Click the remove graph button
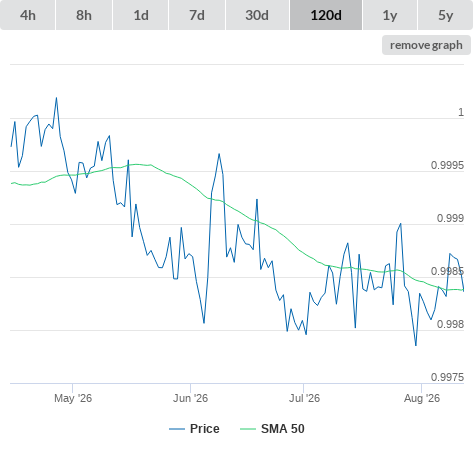This screenshot has height=455, width=474. pyautogui.click(x=426, y=45)
